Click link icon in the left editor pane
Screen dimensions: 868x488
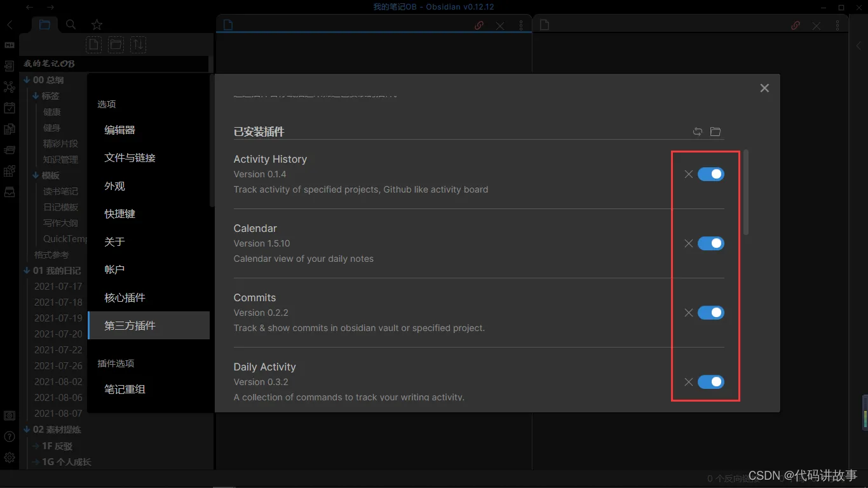480,25
